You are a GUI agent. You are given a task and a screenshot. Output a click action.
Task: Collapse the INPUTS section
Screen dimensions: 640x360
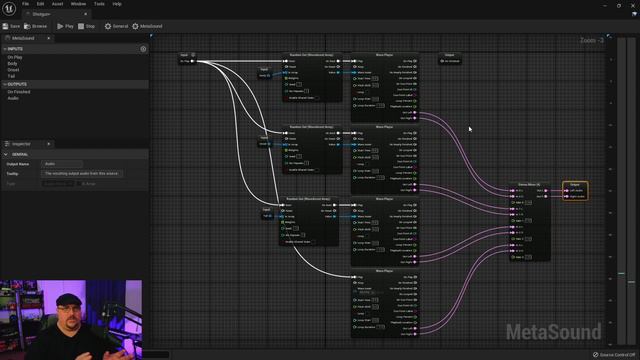click(5, 49)
